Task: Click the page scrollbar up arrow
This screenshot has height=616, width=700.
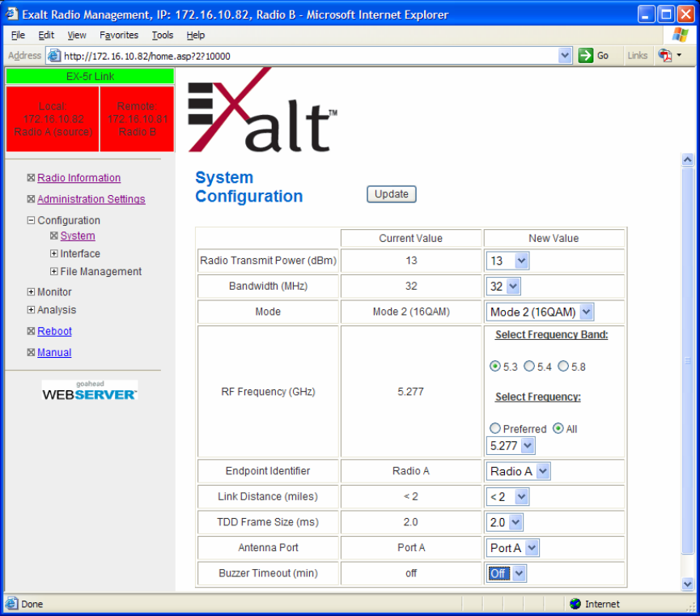Action: pyautogui.click(x=688, y=159)
